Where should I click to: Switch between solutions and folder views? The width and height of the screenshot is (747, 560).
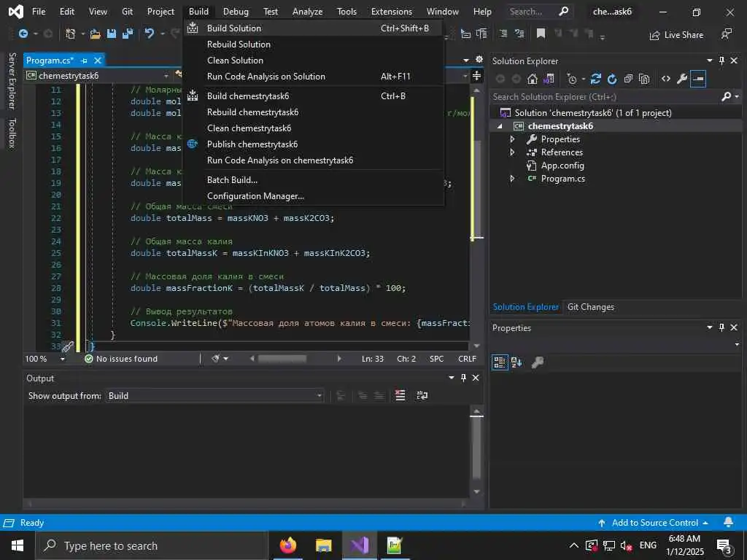pos(549,79)
